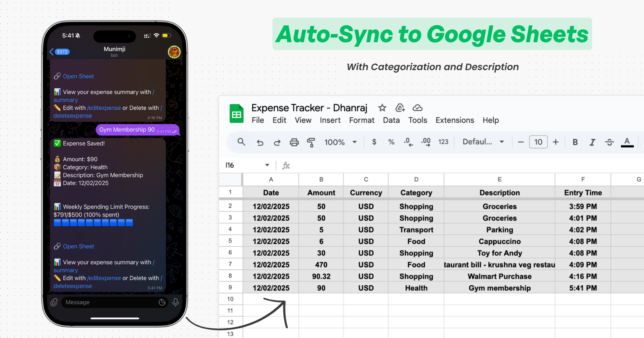Tap the microphone voice message icon
This screenshot has width=644, height=338.
click(x=176, y=302)
